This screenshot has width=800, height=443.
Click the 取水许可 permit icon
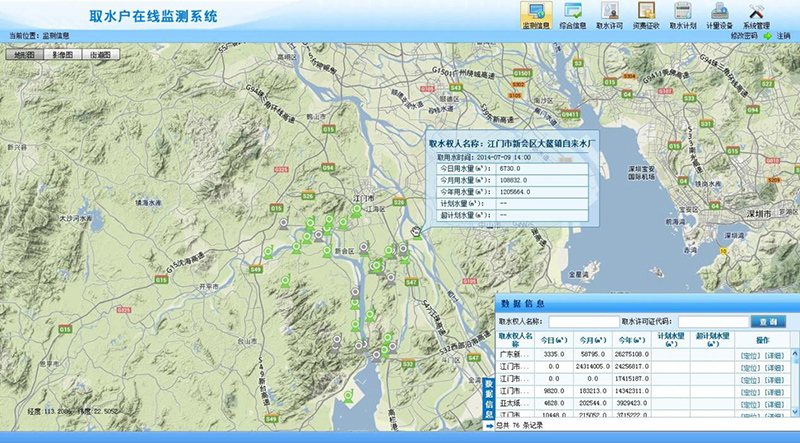[x=609, y=14]
